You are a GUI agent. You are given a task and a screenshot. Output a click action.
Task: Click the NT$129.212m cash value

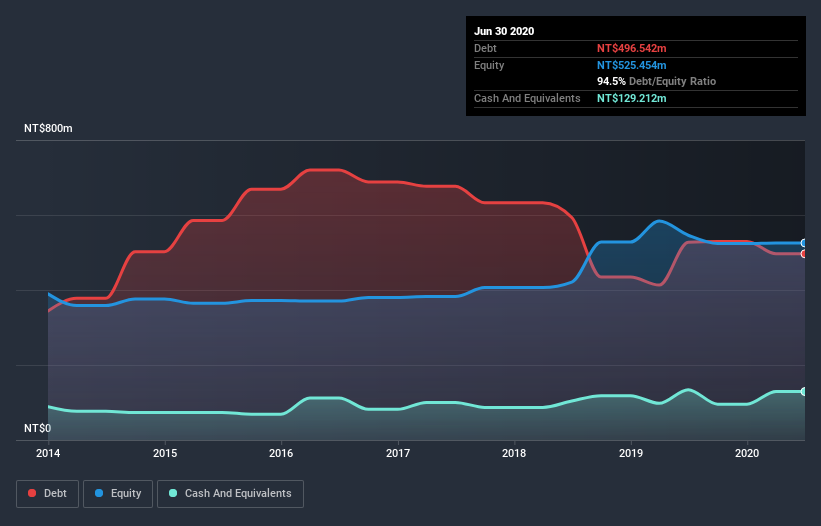pyautogui.click(x=631, y=98)
